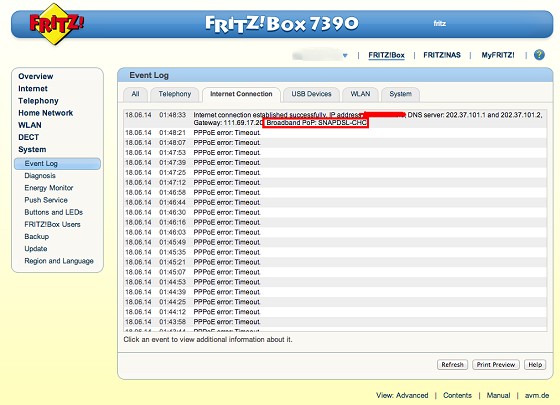The width and height of the screenshot is (560, 405).
Task: Select the PPPoE error at 01:44:12
Action: [x=335, y=312]
